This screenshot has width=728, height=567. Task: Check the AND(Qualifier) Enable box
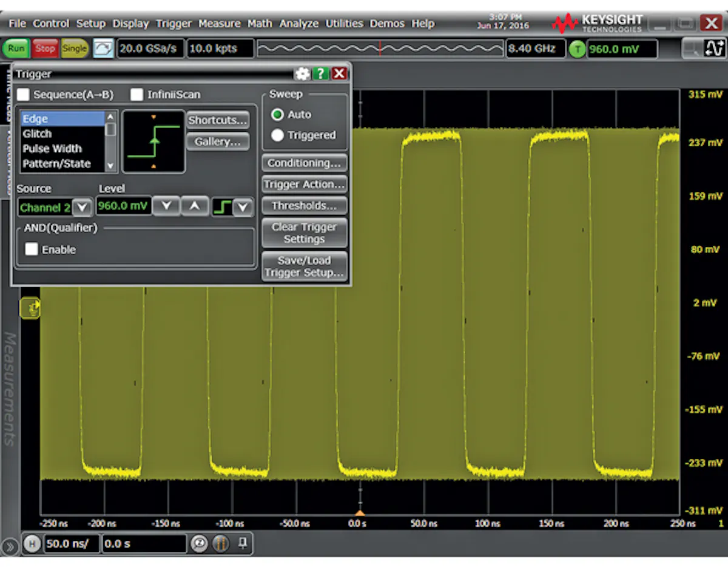[32, 250]
